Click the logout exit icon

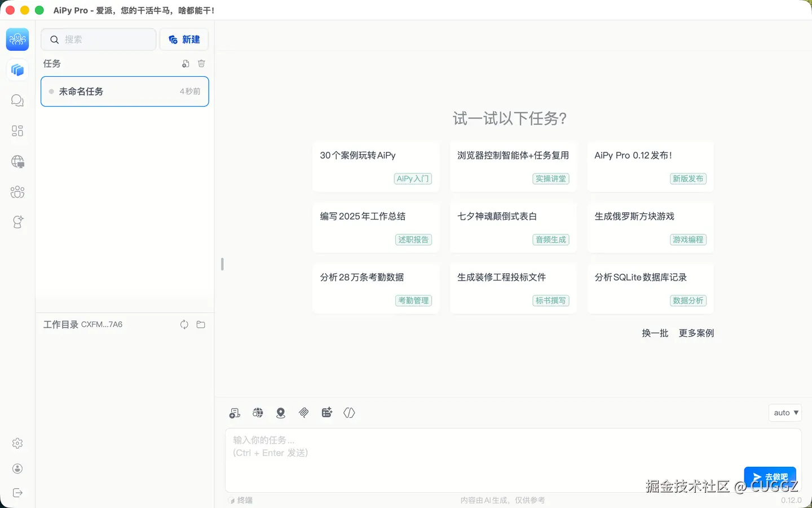pos(17,493)
